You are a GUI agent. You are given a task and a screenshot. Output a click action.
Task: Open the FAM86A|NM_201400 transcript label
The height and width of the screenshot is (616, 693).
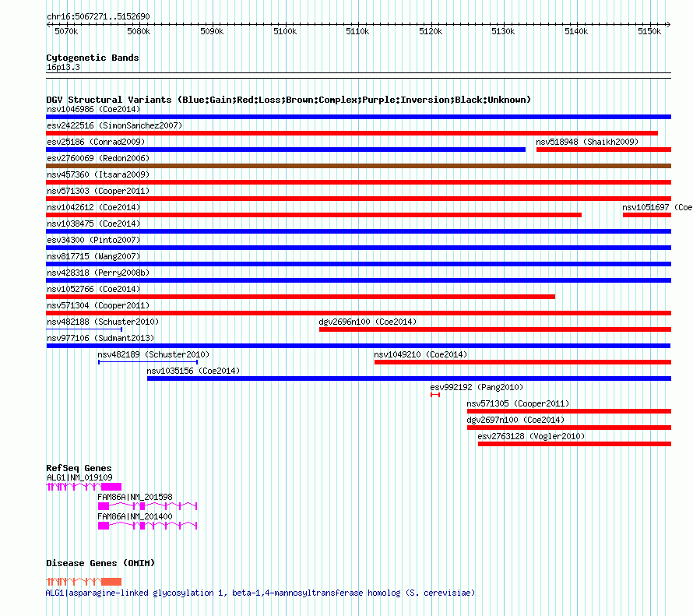[x=135, y=516]
